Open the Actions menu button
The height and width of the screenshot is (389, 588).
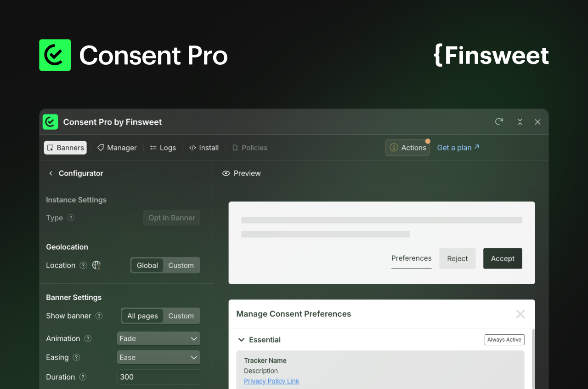click(407, 148)
